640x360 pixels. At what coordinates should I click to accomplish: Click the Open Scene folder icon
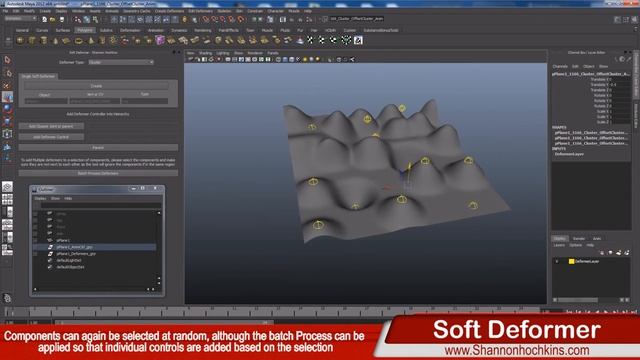click(x=52, y=19)
